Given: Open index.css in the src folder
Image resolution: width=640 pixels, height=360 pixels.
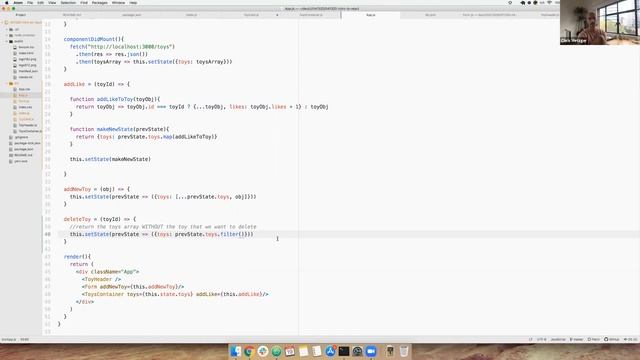Looking at the screenshot, I should pos(25,107).
